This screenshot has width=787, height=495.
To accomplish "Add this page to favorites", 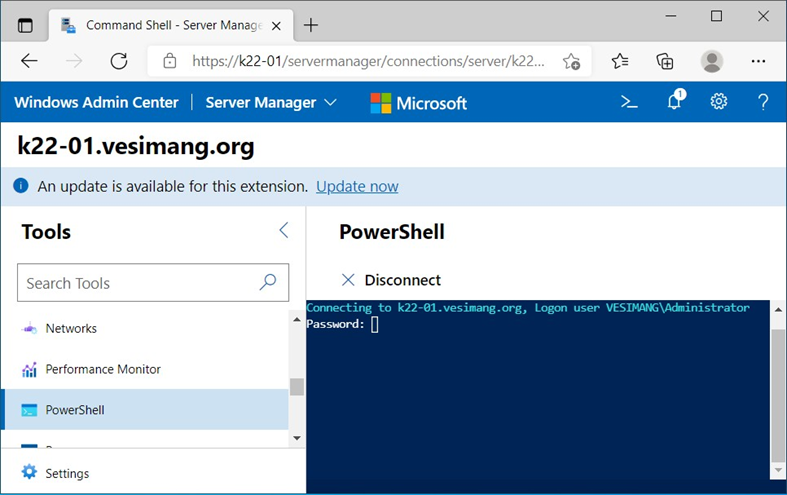I will point(571,61).
